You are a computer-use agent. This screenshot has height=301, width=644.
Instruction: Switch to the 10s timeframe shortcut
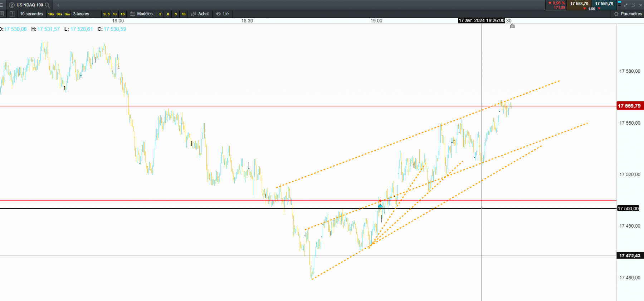coord(51,14)
